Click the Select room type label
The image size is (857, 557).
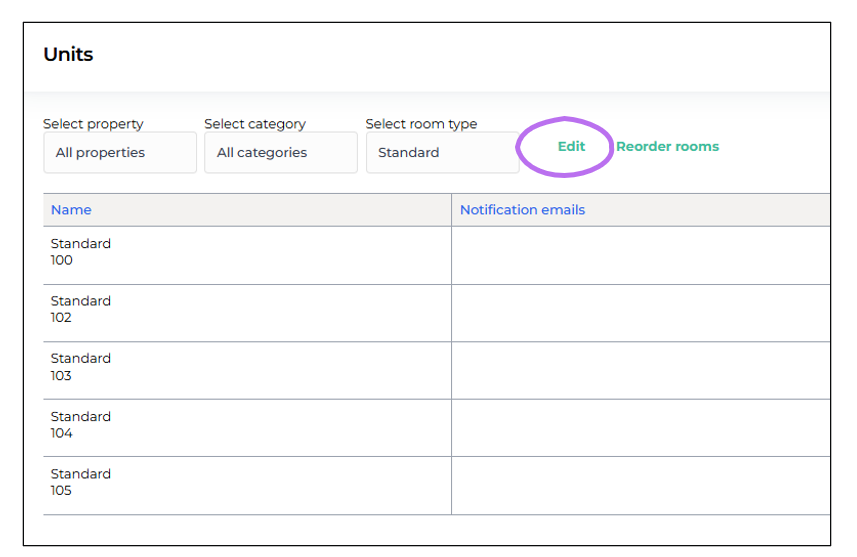[421, 124]
